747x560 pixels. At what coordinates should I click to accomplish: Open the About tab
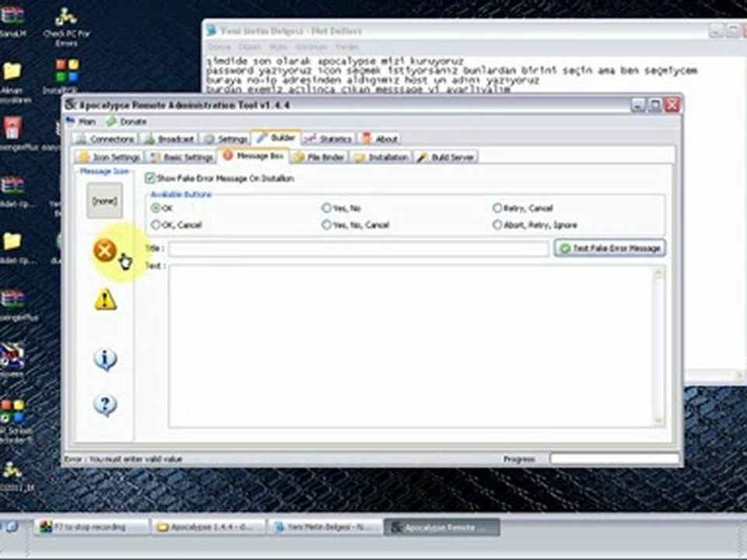point(380,139)
